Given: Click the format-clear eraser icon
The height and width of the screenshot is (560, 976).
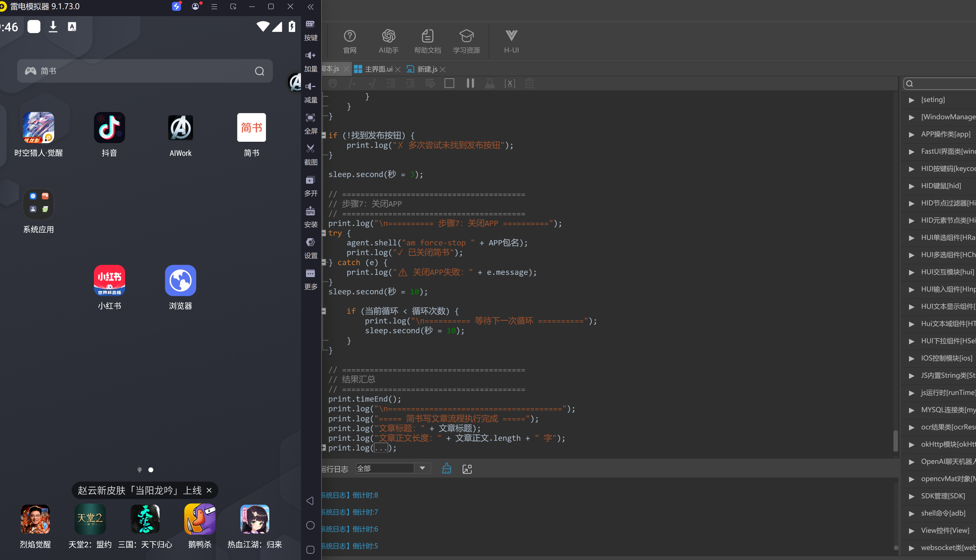Looking at the screenshot, I should click(430, 83).
